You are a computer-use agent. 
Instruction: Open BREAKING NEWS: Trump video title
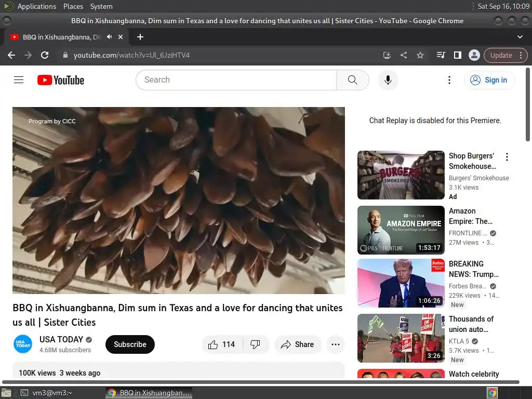tap(474, 269)
